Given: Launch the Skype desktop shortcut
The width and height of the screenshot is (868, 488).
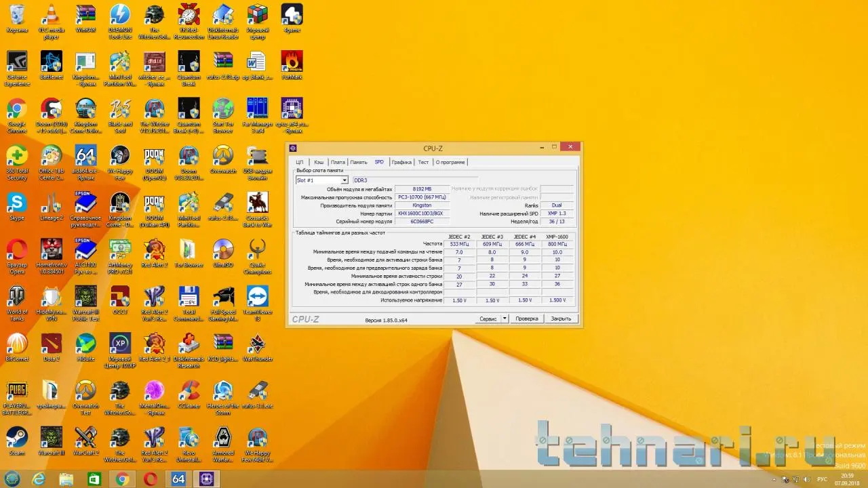Looking at the screenshot, I should coord(17,203).
